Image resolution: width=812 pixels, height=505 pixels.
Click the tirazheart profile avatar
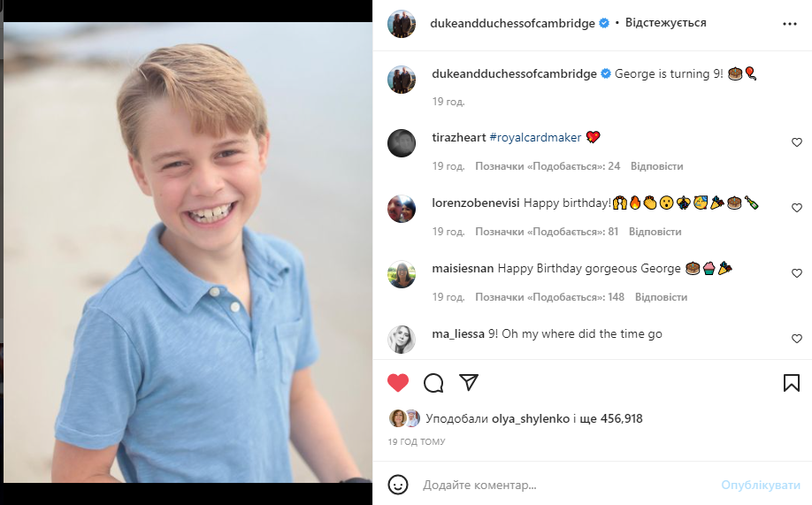402,142
